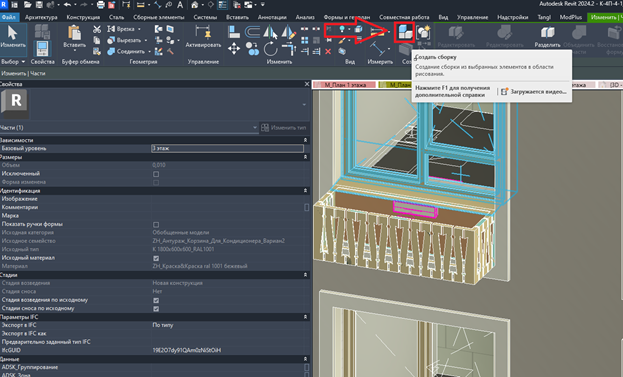Click the Активировать button
The height and width of the screenshot is (377, 623).
pyautogui.click(x=203, y=37)
